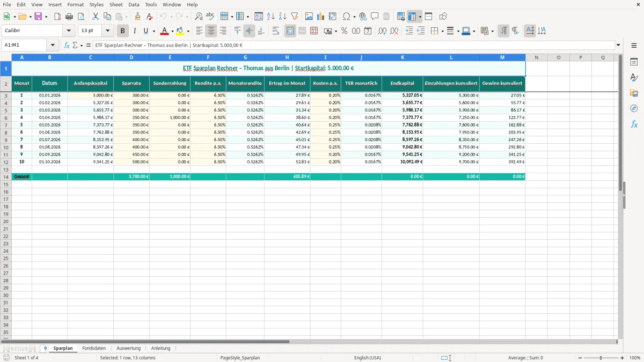Screen dimensions: 644x362
Task: Sort ascending icon
Action: [x=270, y=17]
